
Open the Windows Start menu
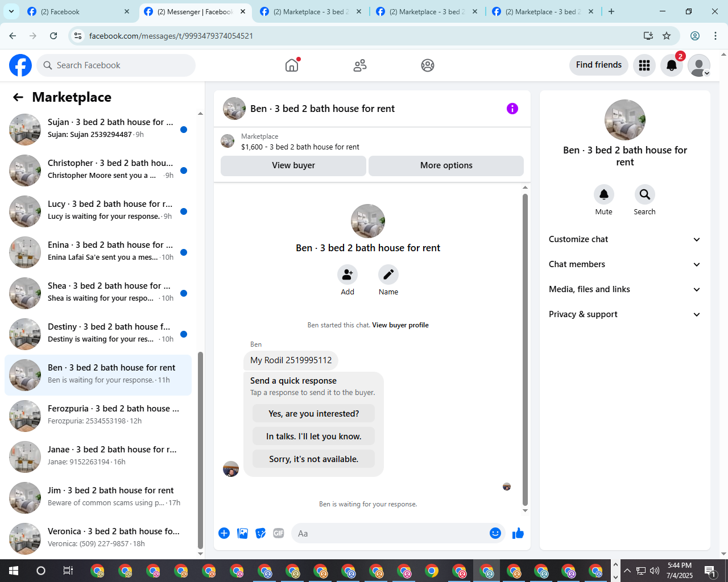(x=14, y=571)
